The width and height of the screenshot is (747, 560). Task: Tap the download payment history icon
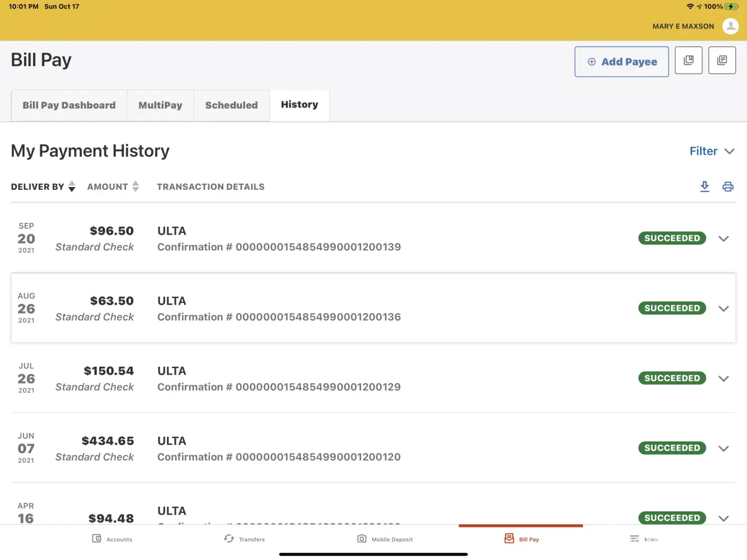(x=704, y=186)
